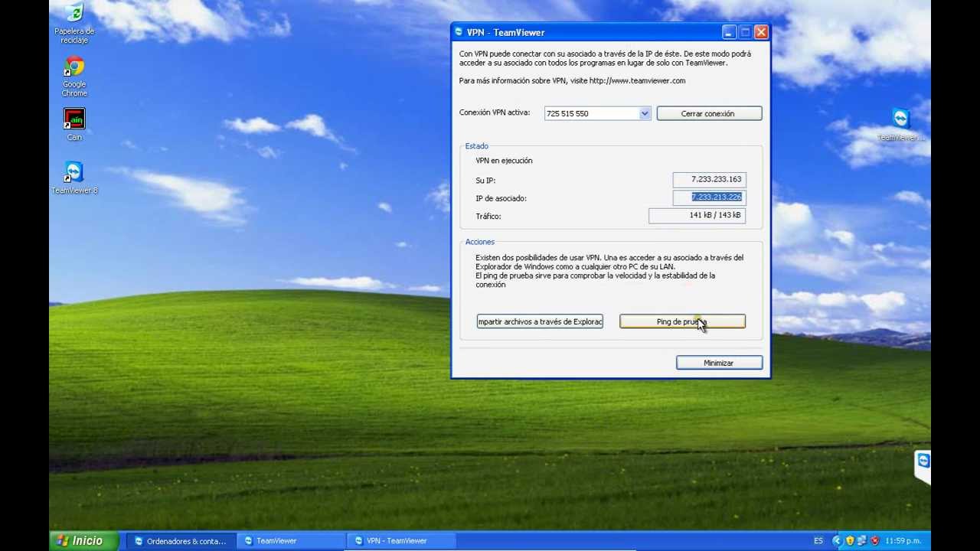Switch to Ordenadores & conta... taskbar window
The height and width of the screenshot is (551, 980).
[x=182, y=540]
